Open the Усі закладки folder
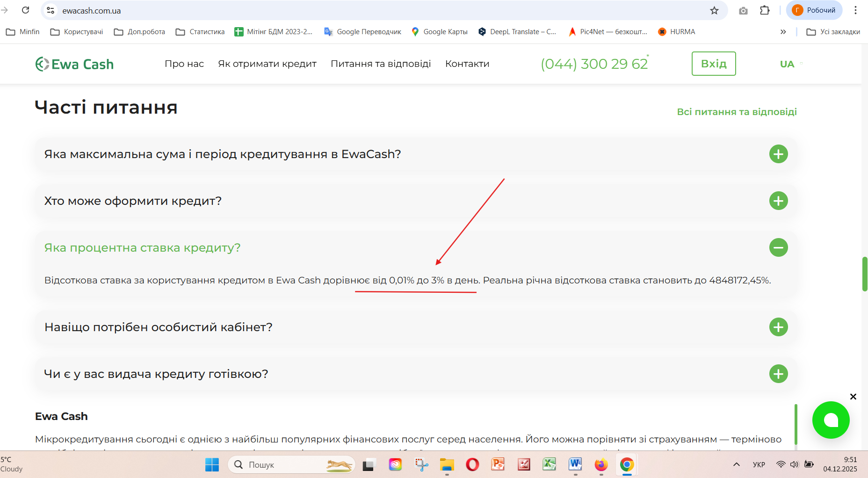This screenshot has width=868, height=478. pyautogui.click(x=833, y=32)
